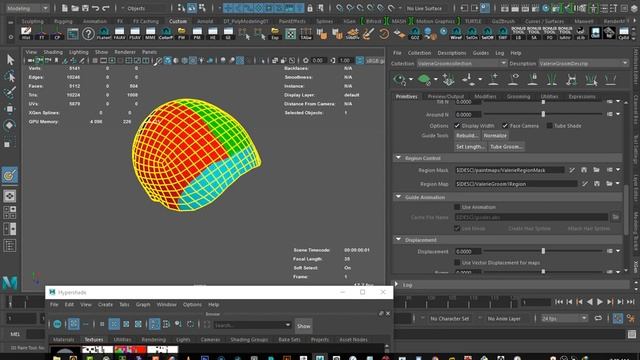The height and width of the screenshot is (360, 640).
Task: Toggle the Live Mode checkbox under Guide Animation
Action: [457, 229]
